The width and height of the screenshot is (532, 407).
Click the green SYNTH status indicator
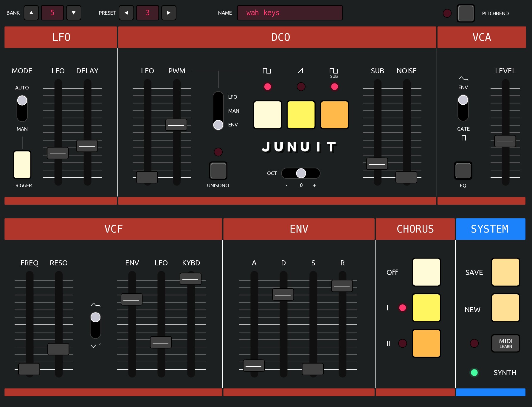(474, 372)
